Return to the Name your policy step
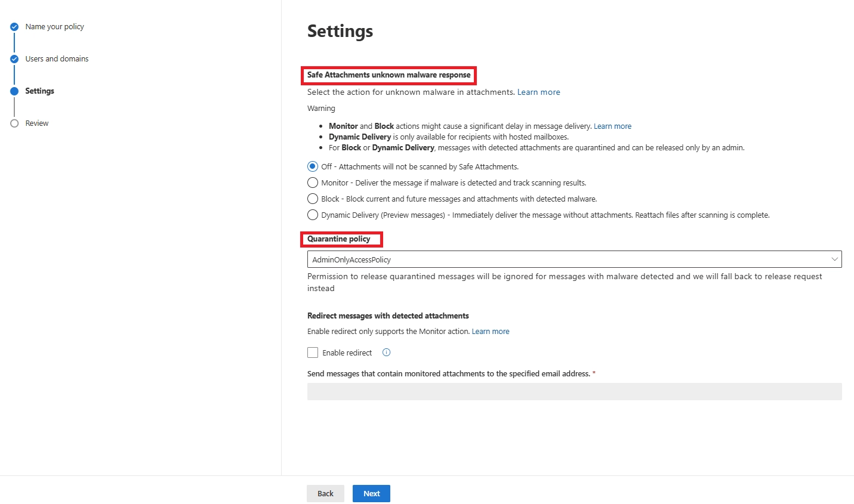Image resolution: width=854 pixels, height=504 pixels. pyautogui.click(x=54, y=26)
